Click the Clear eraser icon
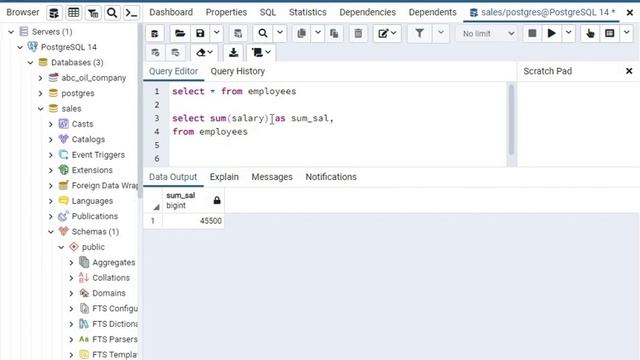The image size is (640, 360). point(204,53)
